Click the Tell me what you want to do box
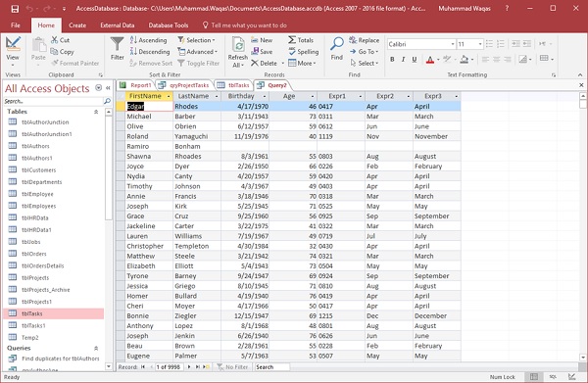The height and width of the screenshot is (383, 588). tap(245, 25)
